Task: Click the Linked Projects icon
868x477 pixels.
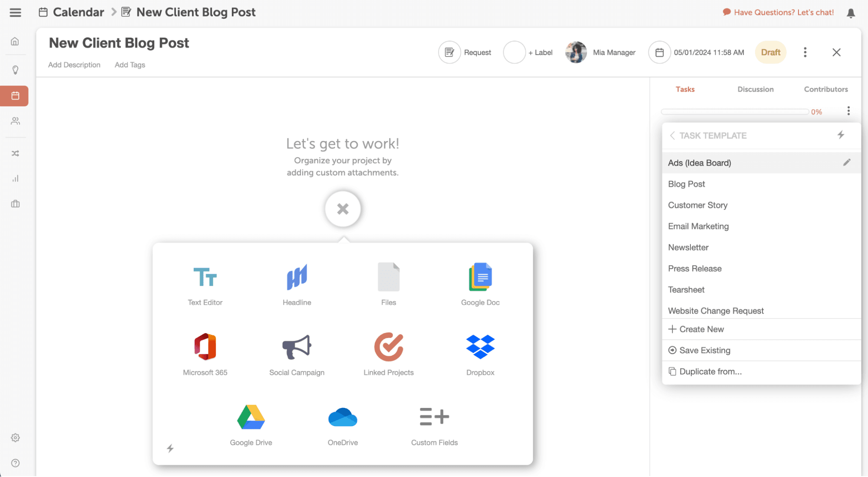Action: (x=388, y=347)
